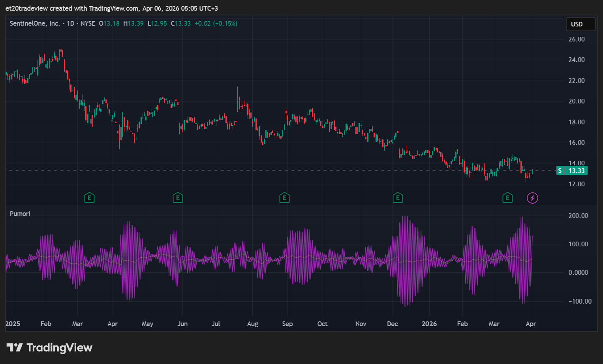Click the earnings marker below February 2025

click(x=89, y=198)
